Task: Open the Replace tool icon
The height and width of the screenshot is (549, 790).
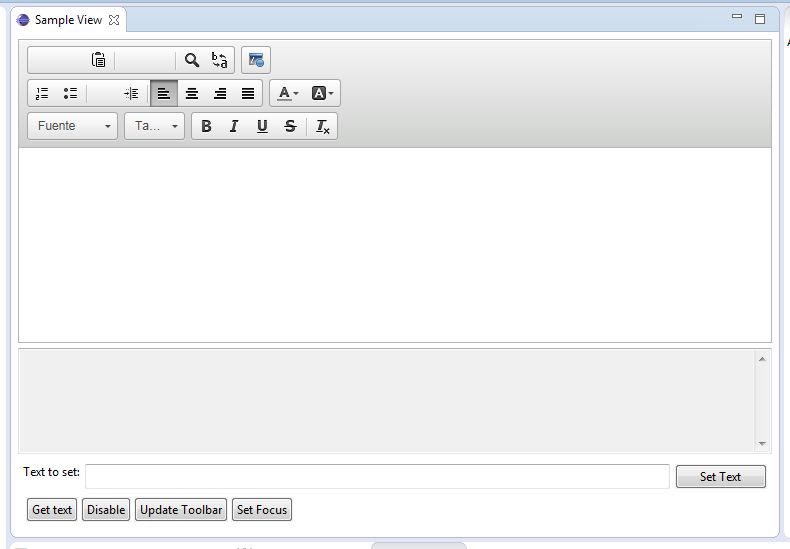Action: coord(219,60)
